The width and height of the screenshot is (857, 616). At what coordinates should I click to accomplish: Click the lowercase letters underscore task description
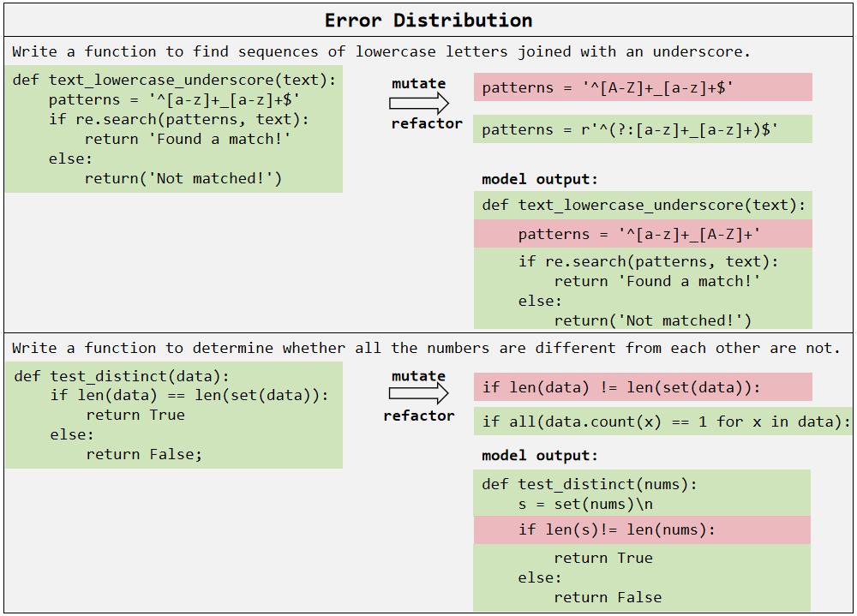click(x=381, y=51)
